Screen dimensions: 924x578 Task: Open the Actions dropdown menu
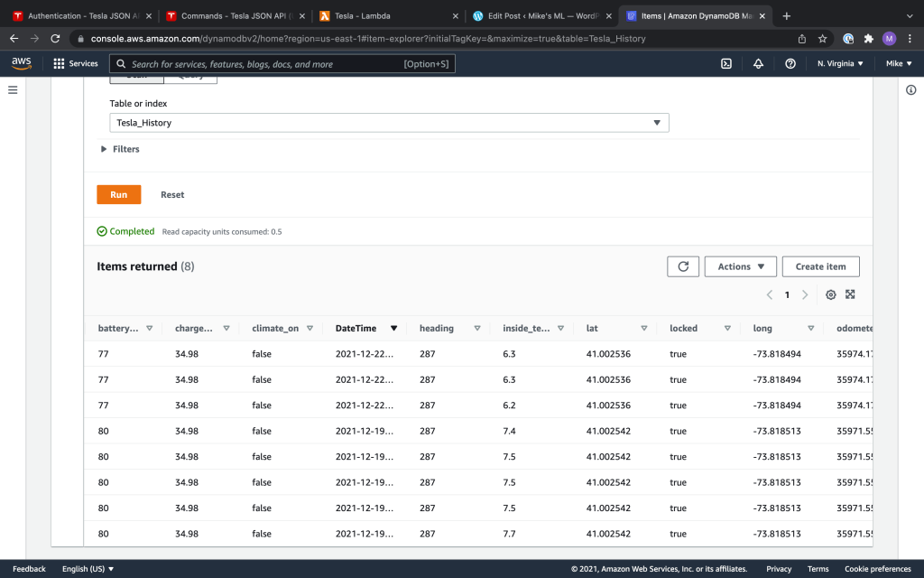click(740, 266)
